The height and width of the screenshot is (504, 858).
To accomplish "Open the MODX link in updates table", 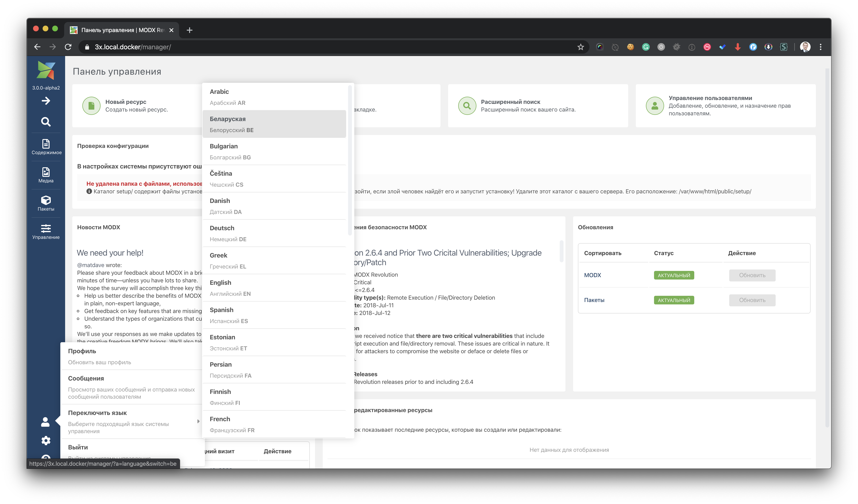I will point(593,275).
